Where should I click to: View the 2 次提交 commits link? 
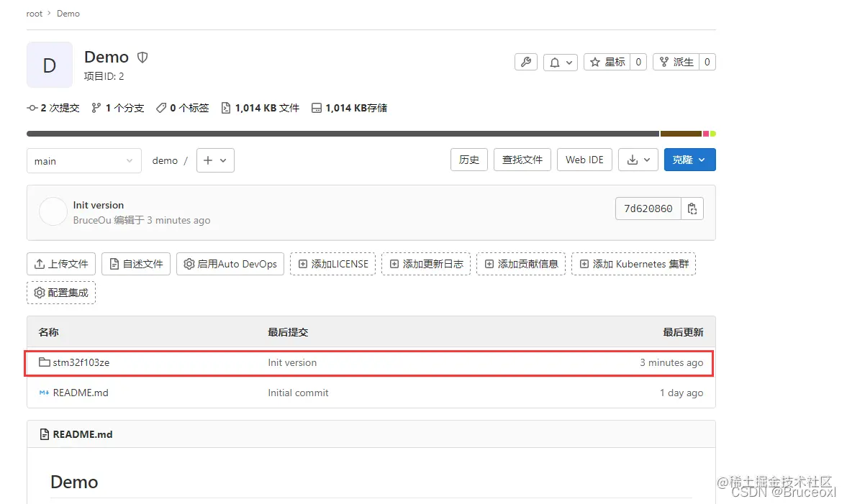pos(53,108)
